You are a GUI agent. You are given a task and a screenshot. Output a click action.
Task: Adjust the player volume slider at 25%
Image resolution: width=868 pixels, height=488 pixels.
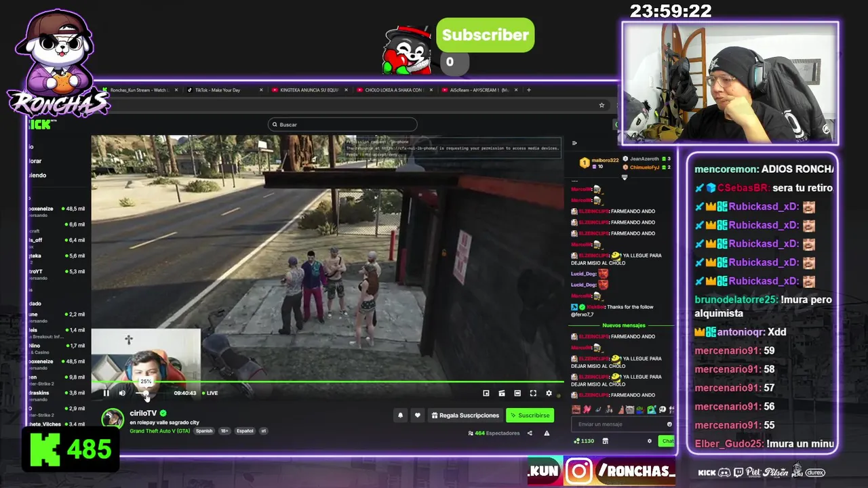click(x=145, y=393)
